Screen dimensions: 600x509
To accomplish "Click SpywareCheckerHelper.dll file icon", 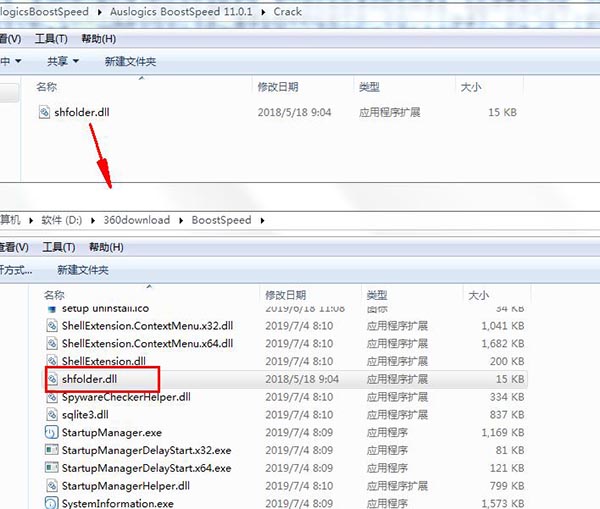I will coord(52,397).
